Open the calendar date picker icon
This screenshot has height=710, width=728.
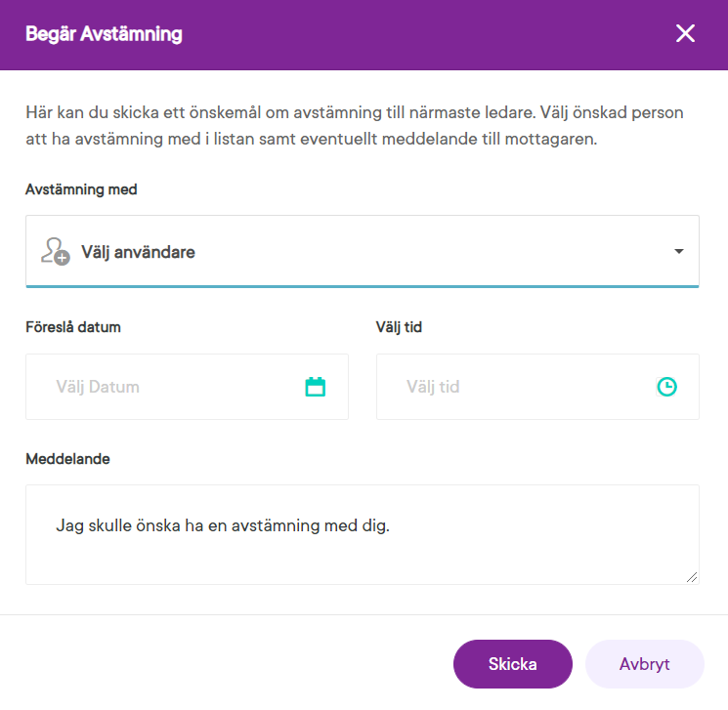click(315, 387)
